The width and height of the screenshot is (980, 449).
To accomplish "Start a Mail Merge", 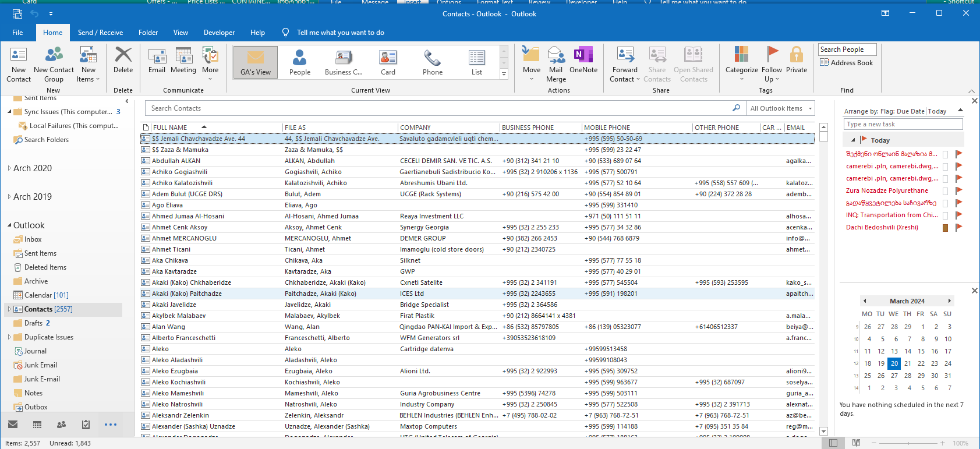I will (556, 65).
